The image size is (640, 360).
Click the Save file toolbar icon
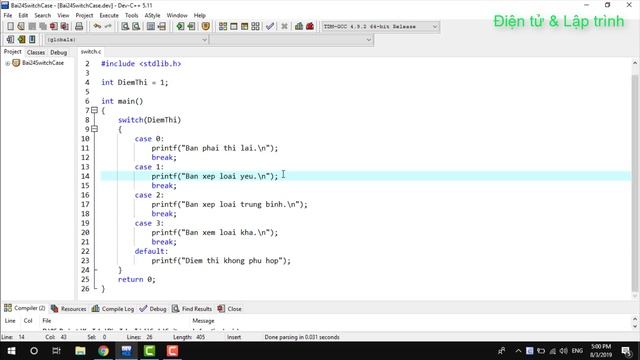tap(32, 27)
